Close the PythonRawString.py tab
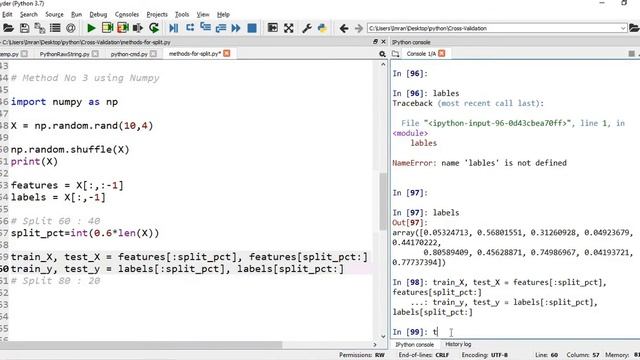 [x=95, y=53]
